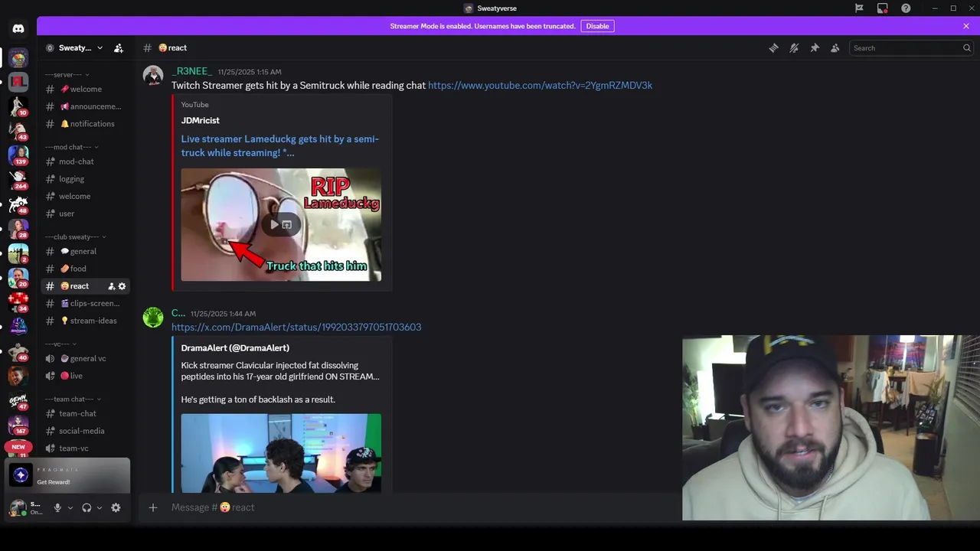Toggle headphone deafen in user panel
The height and width of the screenshot is (551, 980).
click(87, 507)
